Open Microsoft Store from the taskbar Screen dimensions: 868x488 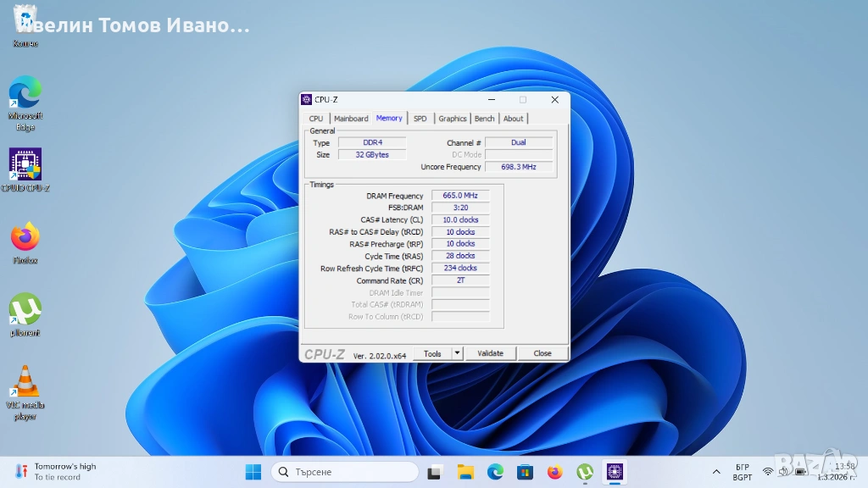pos(525,472)
